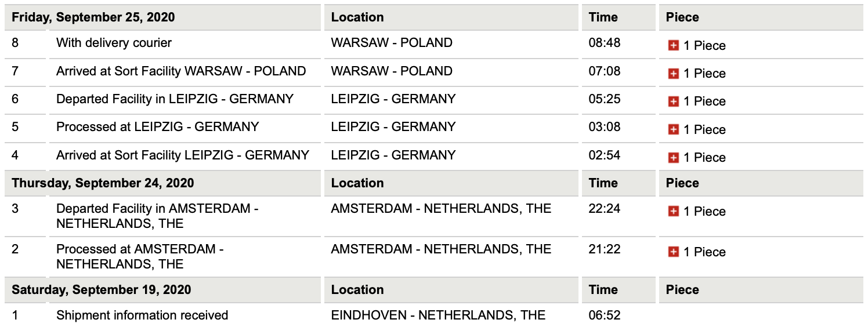
Task: Click 1 Piece text for 21:22 row
Action: click(x=704, y=252)
